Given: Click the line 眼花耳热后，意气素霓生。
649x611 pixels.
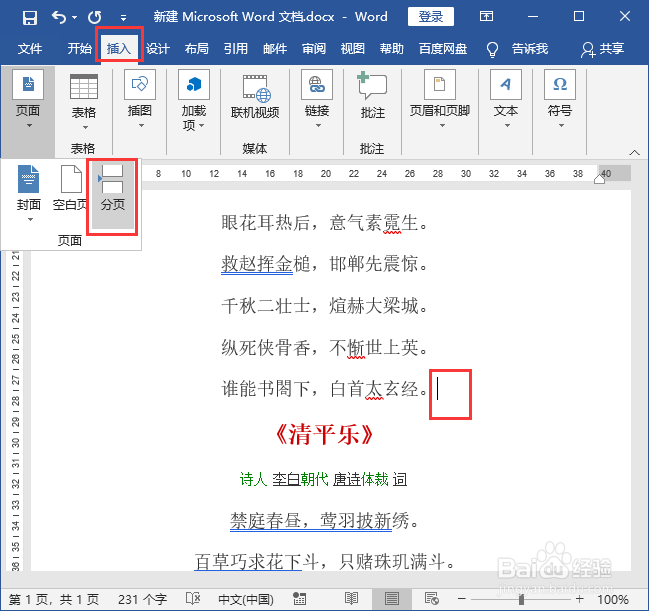Looking at the screenshot, I should coord(324,223).
